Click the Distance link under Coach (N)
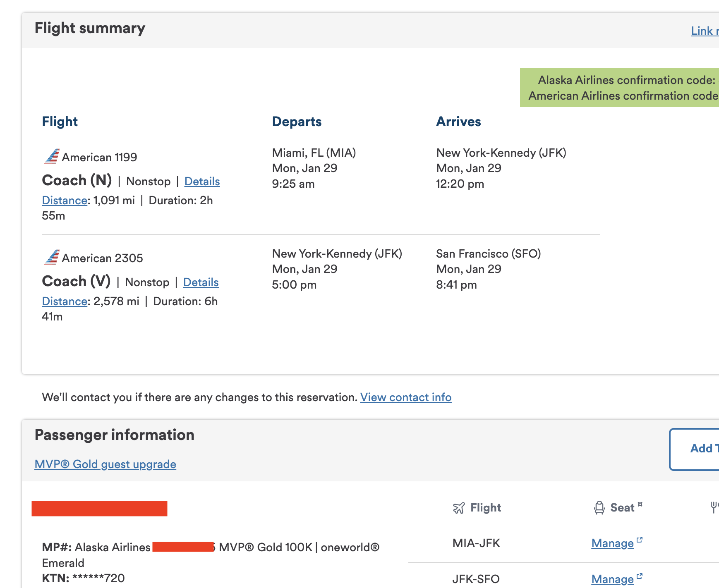Screen dimensions: 719x588 pos(64,200)
